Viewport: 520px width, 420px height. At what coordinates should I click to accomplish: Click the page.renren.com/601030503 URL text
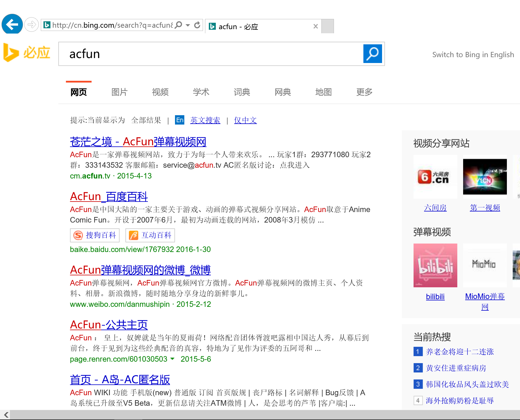[119, 359]
